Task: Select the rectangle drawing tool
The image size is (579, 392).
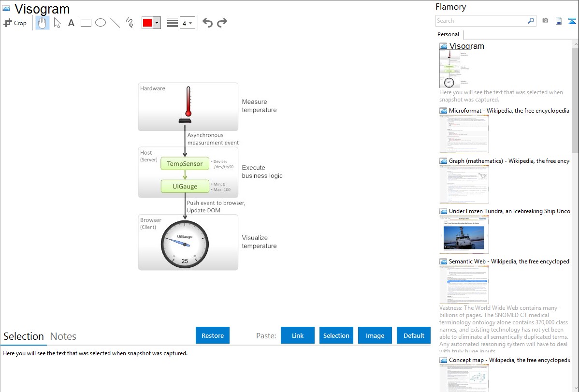Action: point(86,23)
